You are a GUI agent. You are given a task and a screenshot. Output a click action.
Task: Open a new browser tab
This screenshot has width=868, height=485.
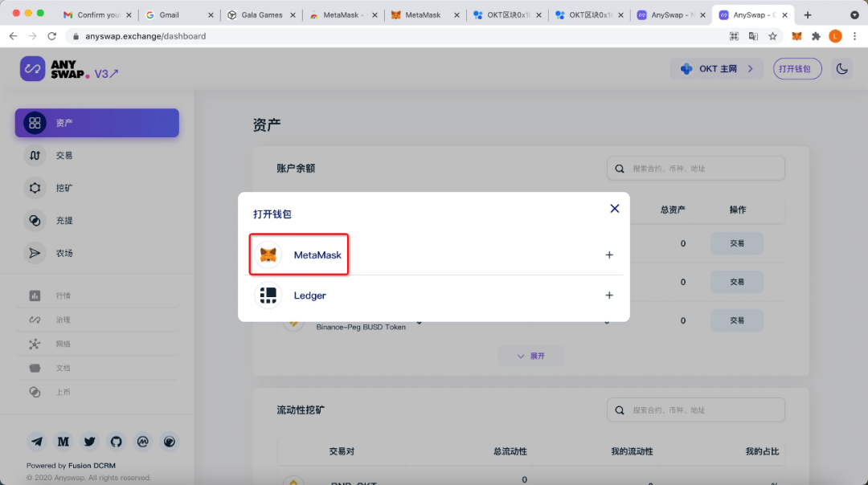tap(808, 15)
